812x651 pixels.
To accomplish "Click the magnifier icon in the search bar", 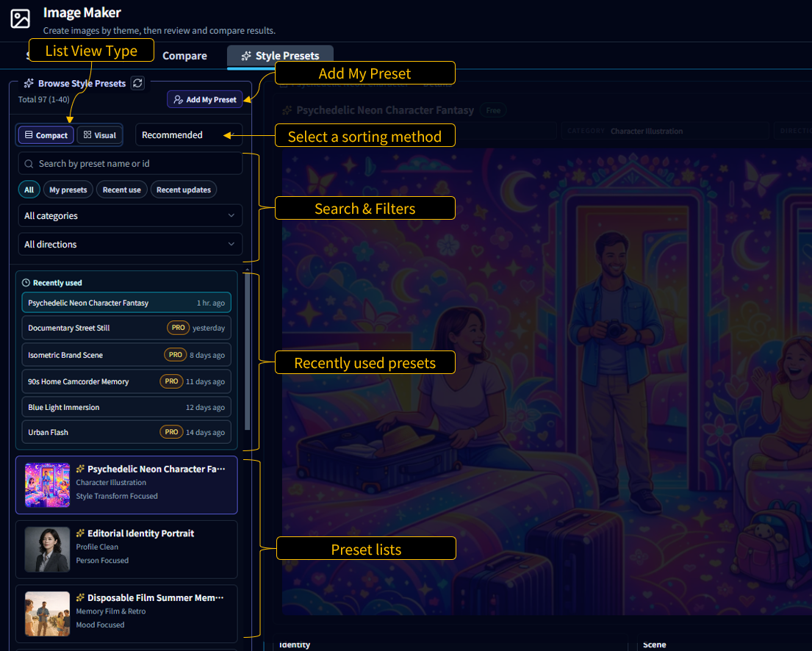I will click(29, 162).
